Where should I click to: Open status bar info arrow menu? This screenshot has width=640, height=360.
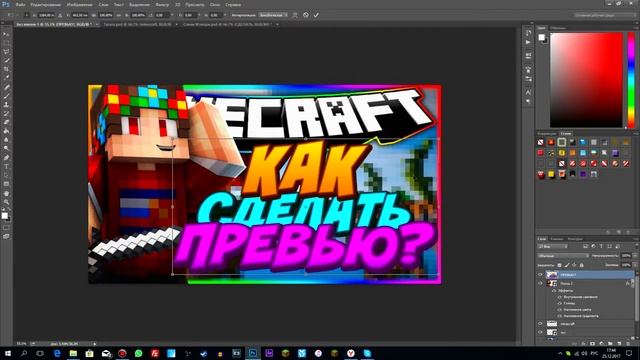[x=95, y=344]
